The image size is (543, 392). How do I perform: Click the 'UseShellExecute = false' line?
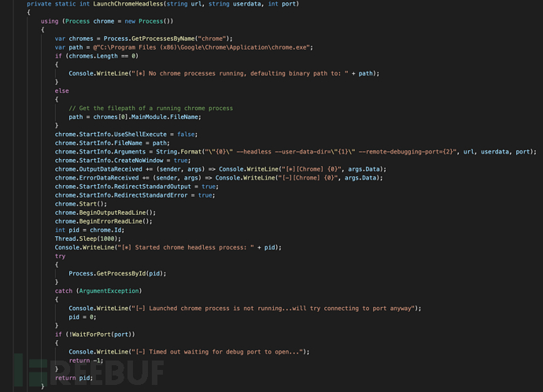click(126, 134)
